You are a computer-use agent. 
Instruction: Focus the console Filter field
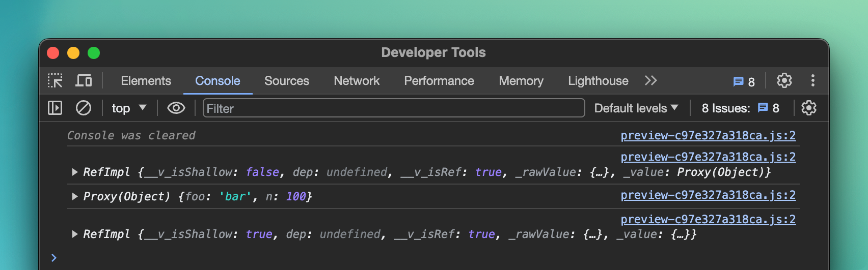pyautogui.click(x=394, y=108)
